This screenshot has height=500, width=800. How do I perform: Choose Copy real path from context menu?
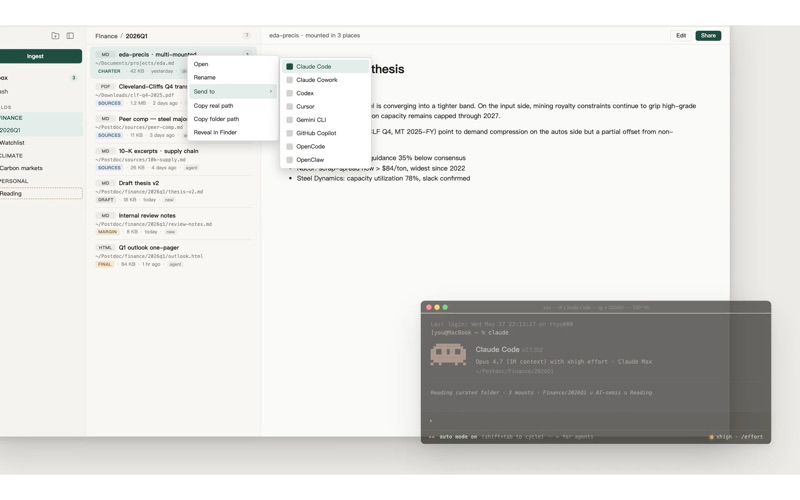tap(233, 106)
